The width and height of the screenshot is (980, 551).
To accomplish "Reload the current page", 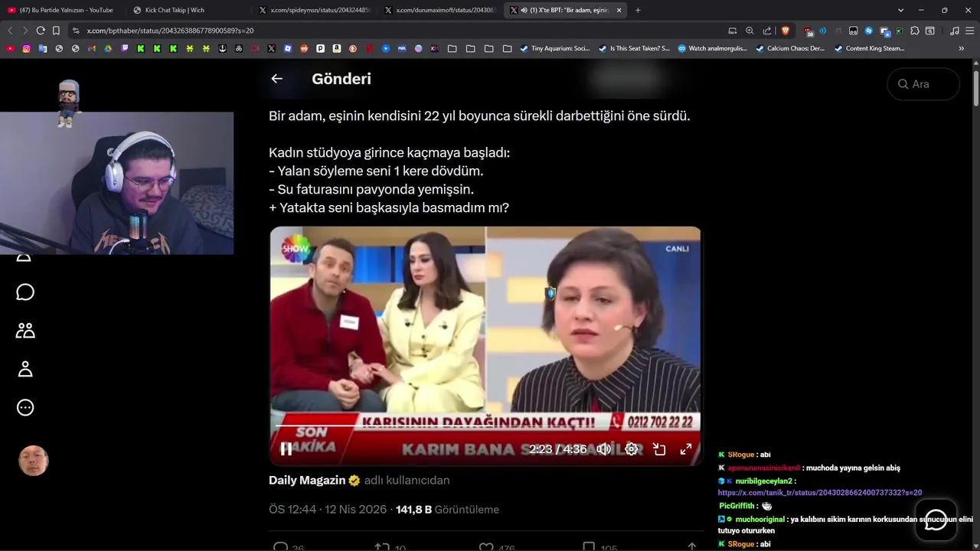I will pos(41,31).
